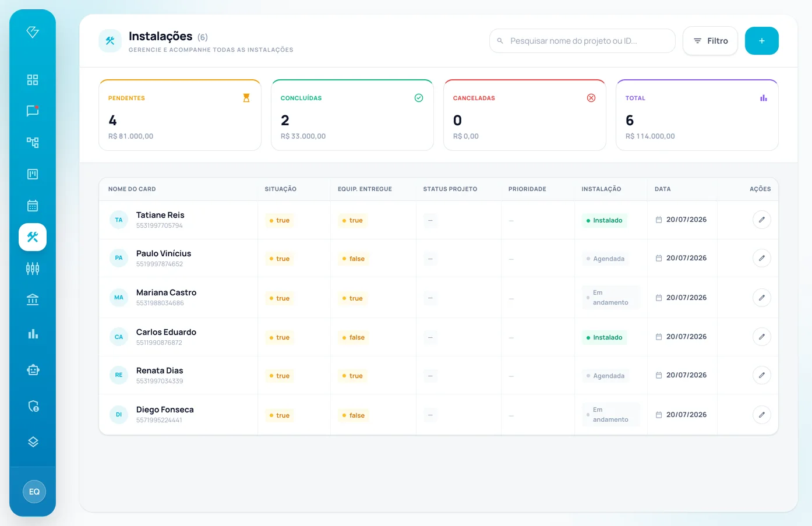Focus the project name search field

tap(582, 41)
